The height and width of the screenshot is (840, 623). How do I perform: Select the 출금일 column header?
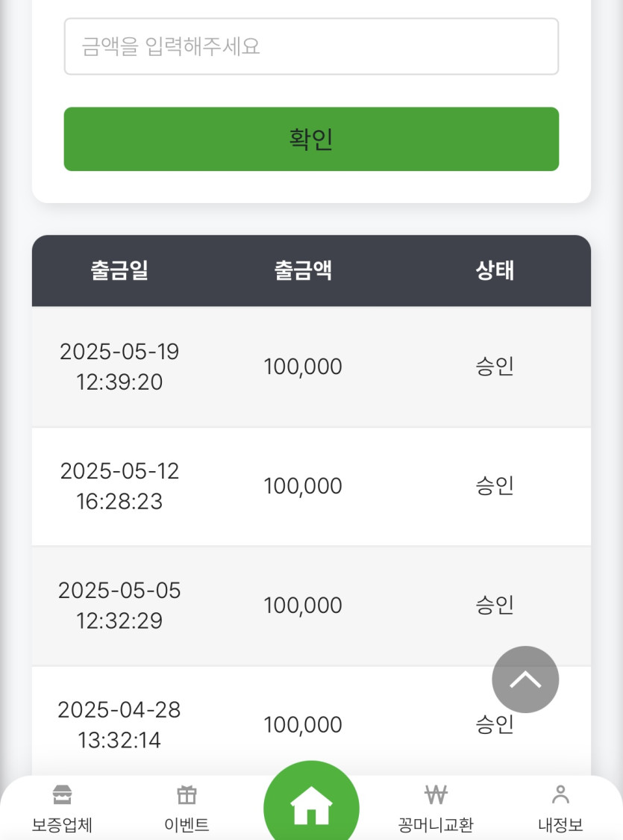119,270
